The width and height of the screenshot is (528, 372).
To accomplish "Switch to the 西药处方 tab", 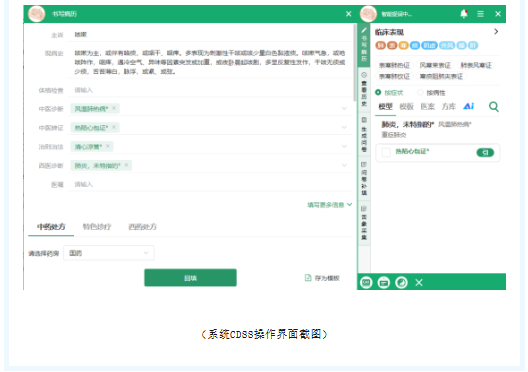I will 142,227.
